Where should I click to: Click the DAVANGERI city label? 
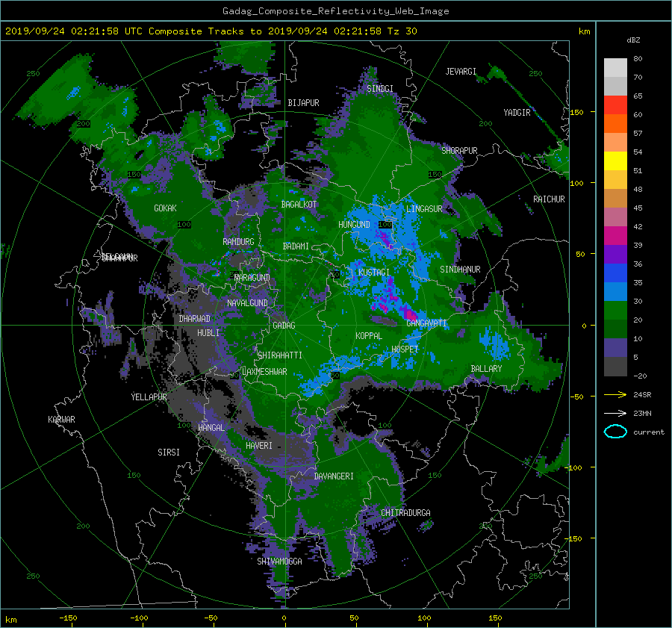click(x=334, y=476)
